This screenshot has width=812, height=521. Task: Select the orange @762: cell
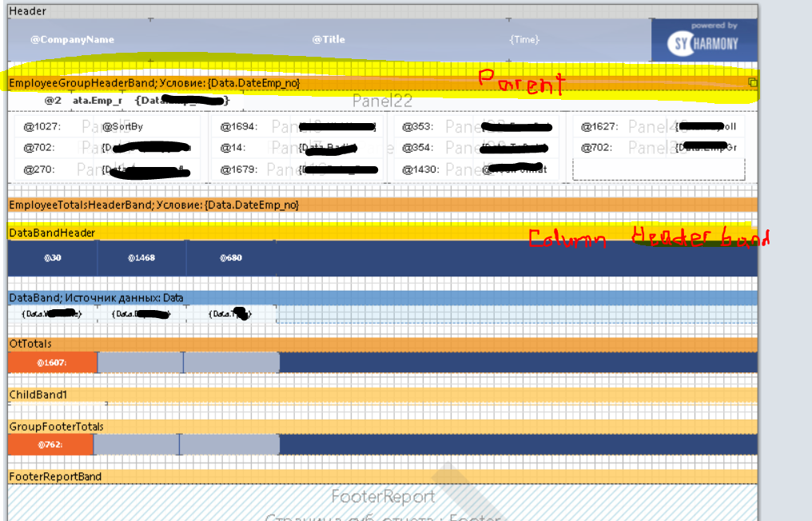(50, 444)
